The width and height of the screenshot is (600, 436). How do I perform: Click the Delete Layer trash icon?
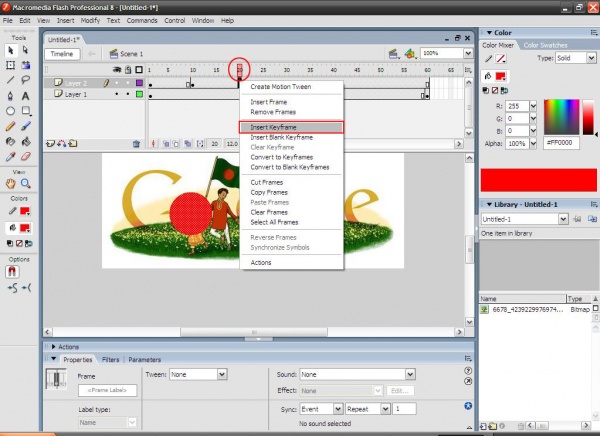(136, 144)
